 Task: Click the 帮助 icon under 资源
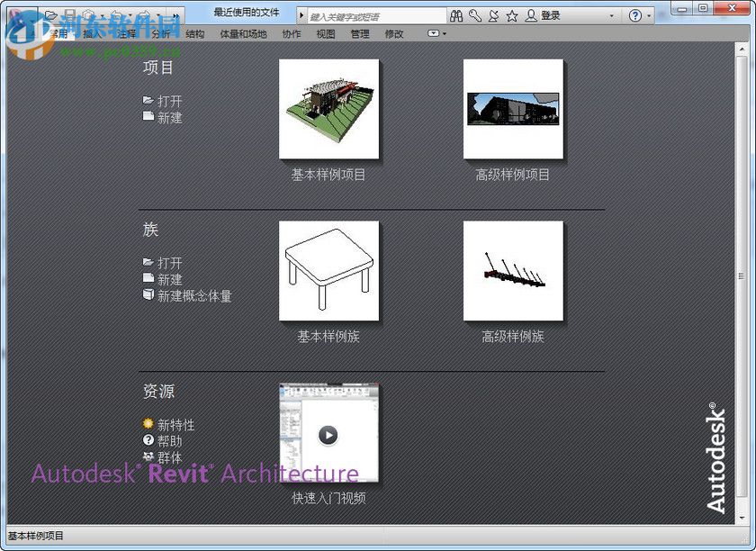coord(148,441)
